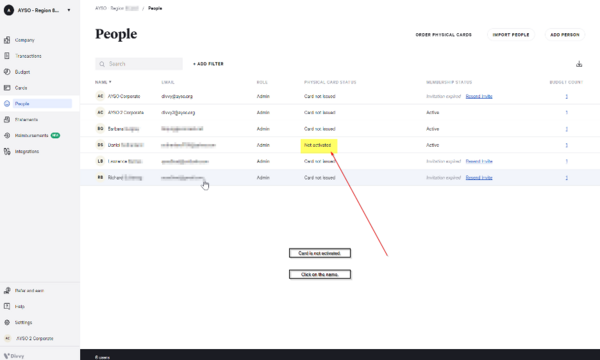600x360 pixels.
Task: Open Cards in the sidebar menu
Action: [x=21, y=88]
